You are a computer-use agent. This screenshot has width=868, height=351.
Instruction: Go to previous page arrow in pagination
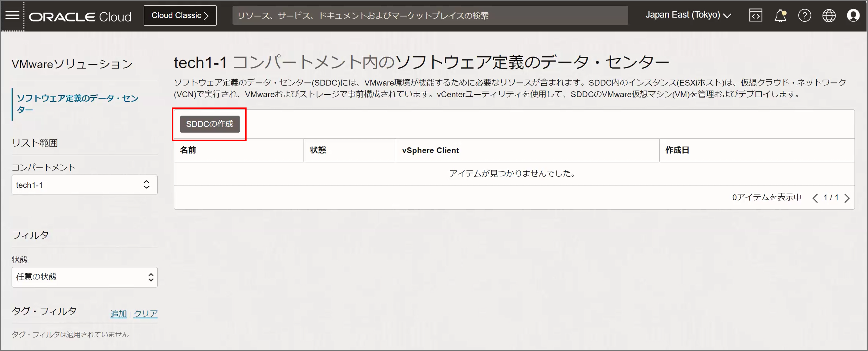(815, 198)
